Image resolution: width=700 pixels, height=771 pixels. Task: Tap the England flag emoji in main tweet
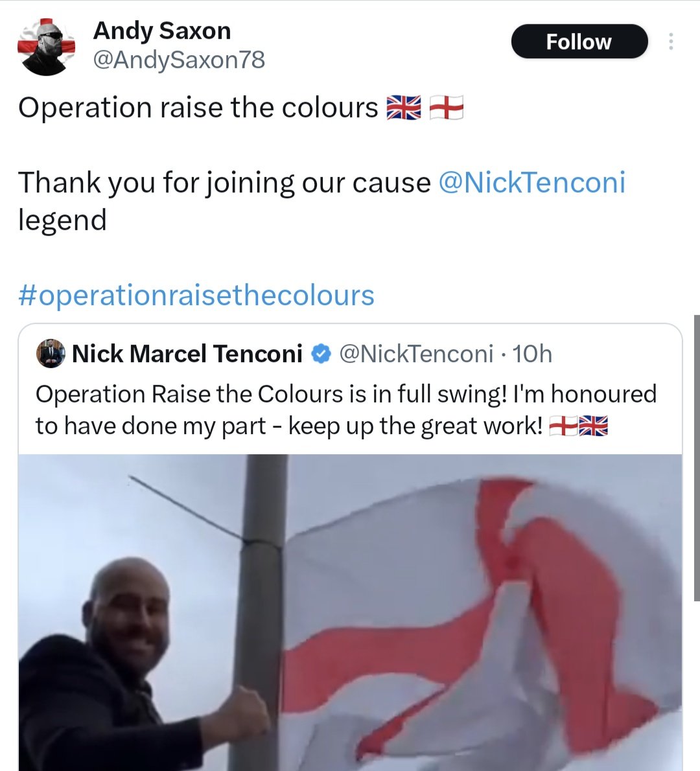pos(446,107)
